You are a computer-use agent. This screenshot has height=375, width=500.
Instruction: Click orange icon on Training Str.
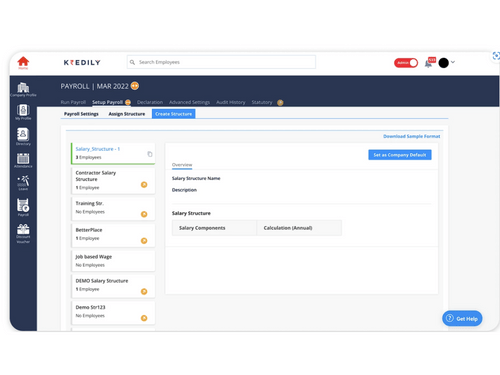[144, 214]
